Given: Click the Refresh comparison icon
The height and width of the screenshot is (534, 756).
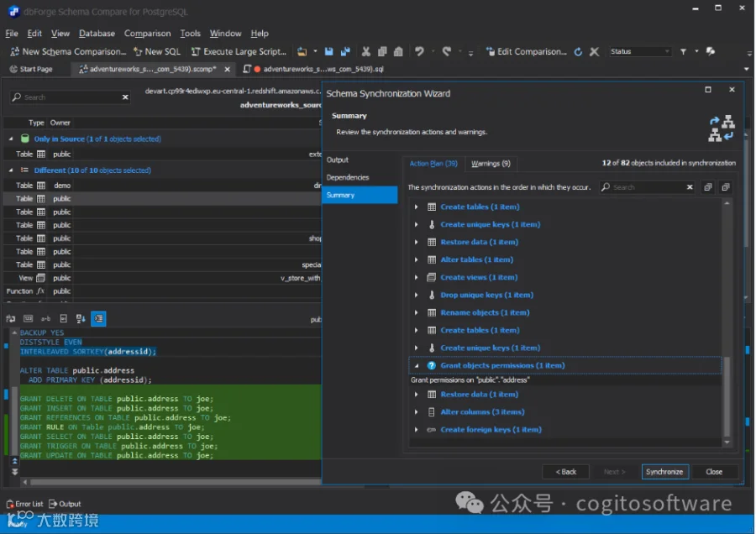Looking at the screenshot, I should tap(578, 51).
